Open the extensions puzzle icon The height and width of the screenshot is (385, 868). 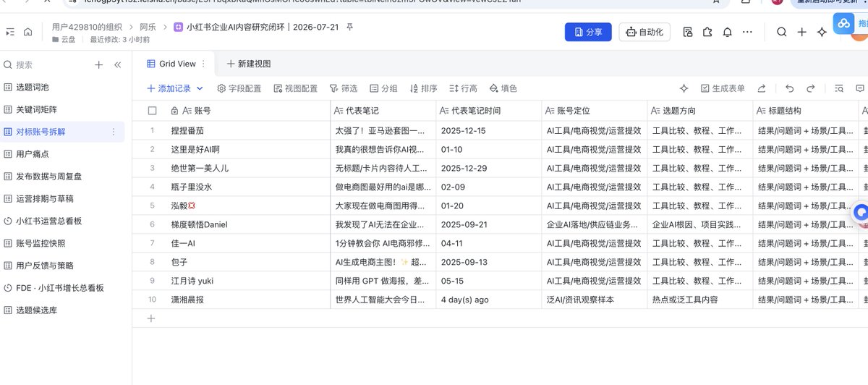[707, 32]
